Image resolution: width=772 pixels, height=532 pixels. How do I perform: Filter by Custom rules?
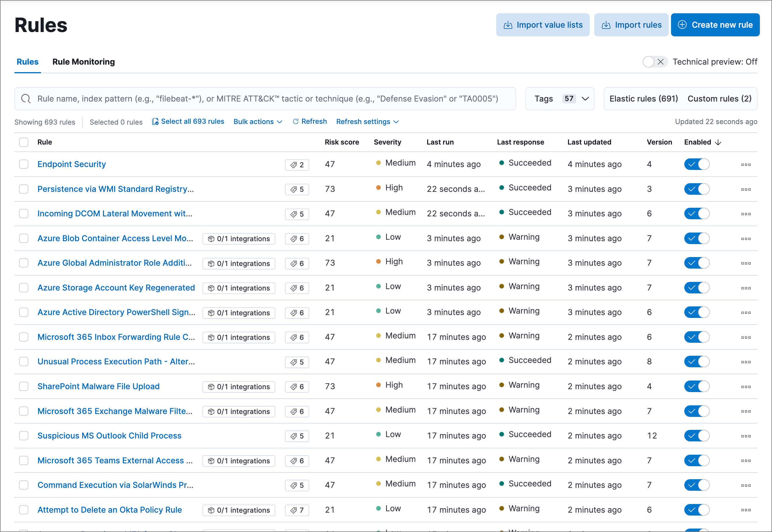[x=719, y=99]
